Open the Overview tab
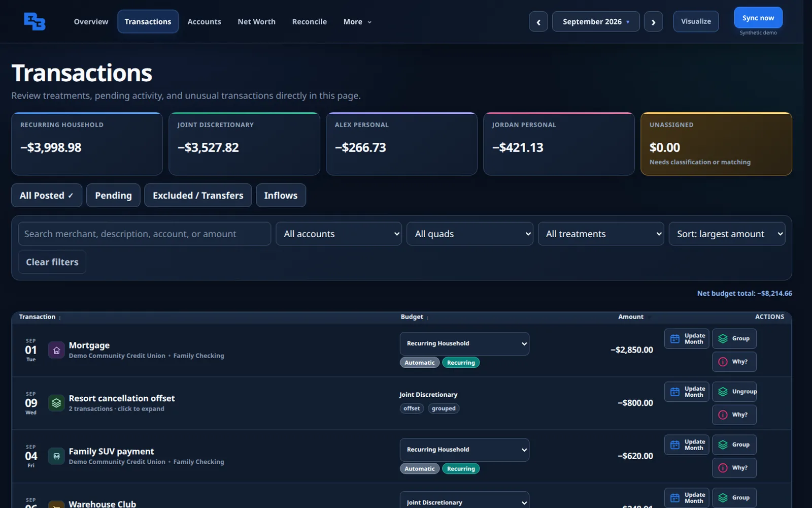Screen dimensions: 812x508 [x=91, y=22]
